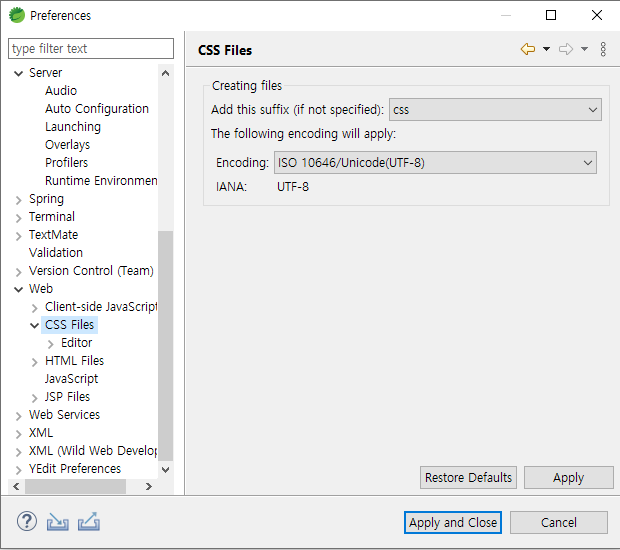Open the suffix combo box showing css

495,110
